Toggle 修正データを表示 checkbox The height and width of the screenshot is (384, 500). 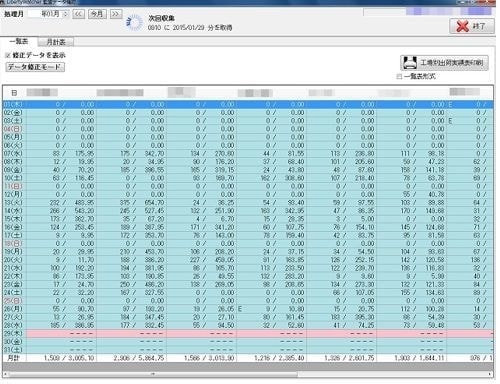pyautogui.click(x=8, y=56)
